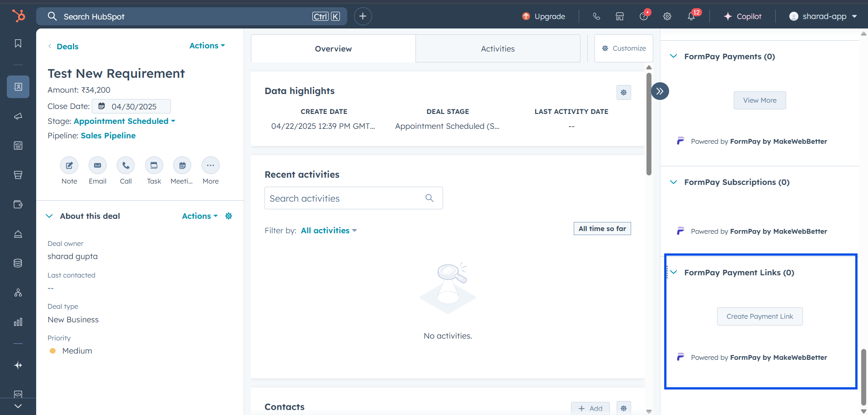Open the Content sidebar icon

pos(18,146)
